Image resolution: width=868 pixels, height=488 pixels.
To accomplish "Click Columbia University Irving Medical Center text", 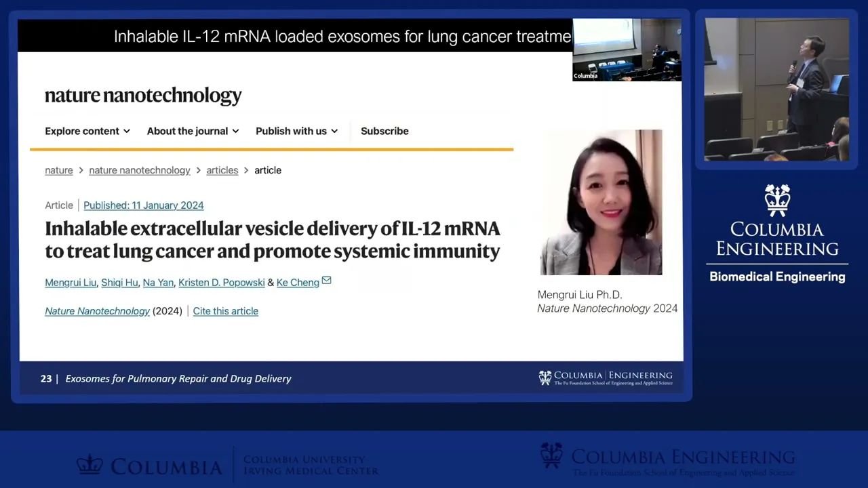I will 311,465.
